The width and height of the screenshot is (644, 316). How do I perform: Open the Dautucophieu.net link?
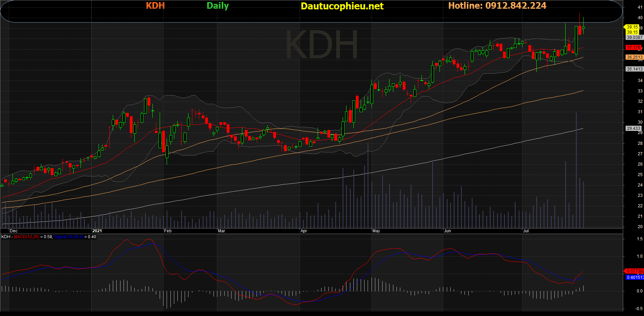[x=342, y=6]
